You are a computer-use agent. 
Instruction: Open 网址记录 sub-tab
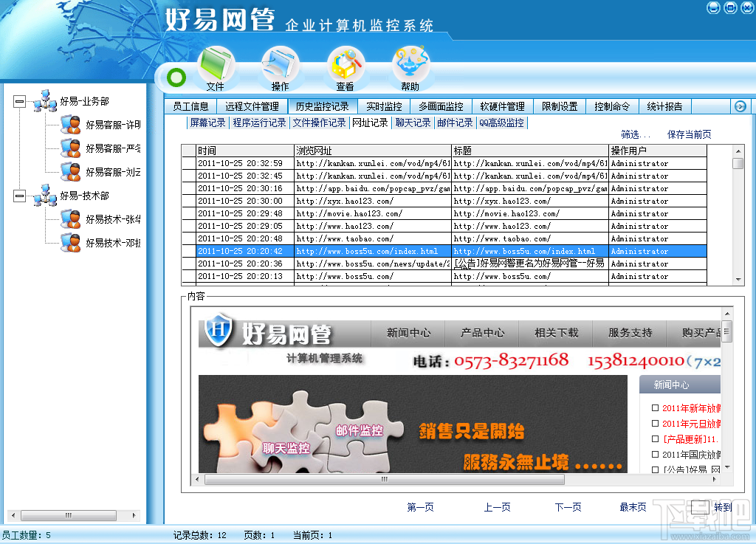370,123
